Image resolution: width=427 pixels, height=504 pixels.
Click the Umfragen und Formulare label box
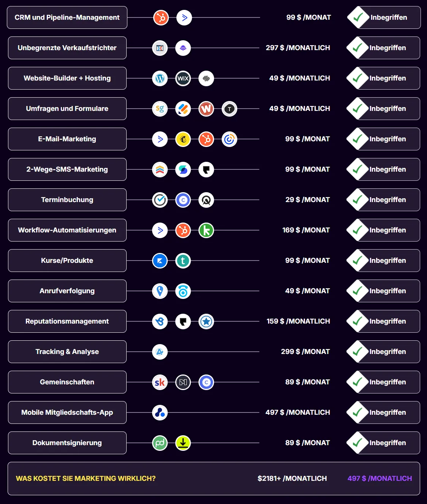click(x=67, y=109)
